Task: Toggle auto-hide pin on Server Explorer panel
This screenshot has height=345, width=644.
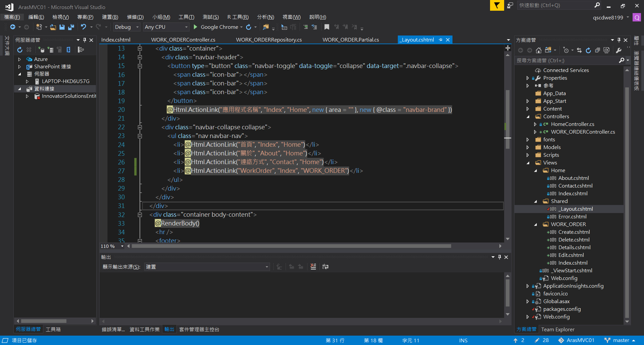Action: click(85, 40)
